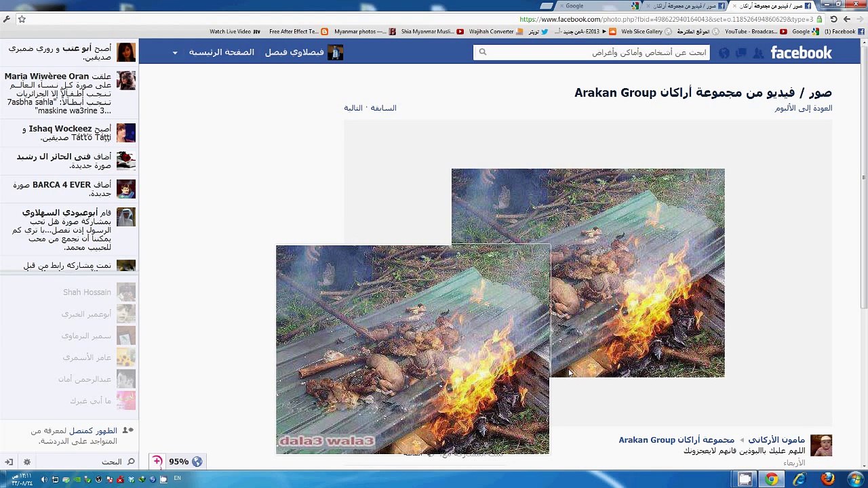Image resolution: width=868 pixels, height=488 pixels.
Task: Go to التاليه next photo
Action: pos(353,108)
